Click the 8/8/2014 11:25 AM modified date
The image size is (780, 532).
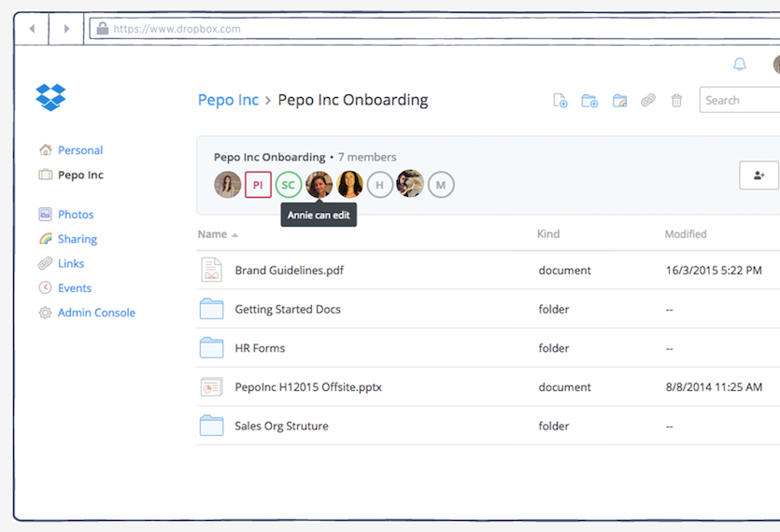tap(714, 387)
